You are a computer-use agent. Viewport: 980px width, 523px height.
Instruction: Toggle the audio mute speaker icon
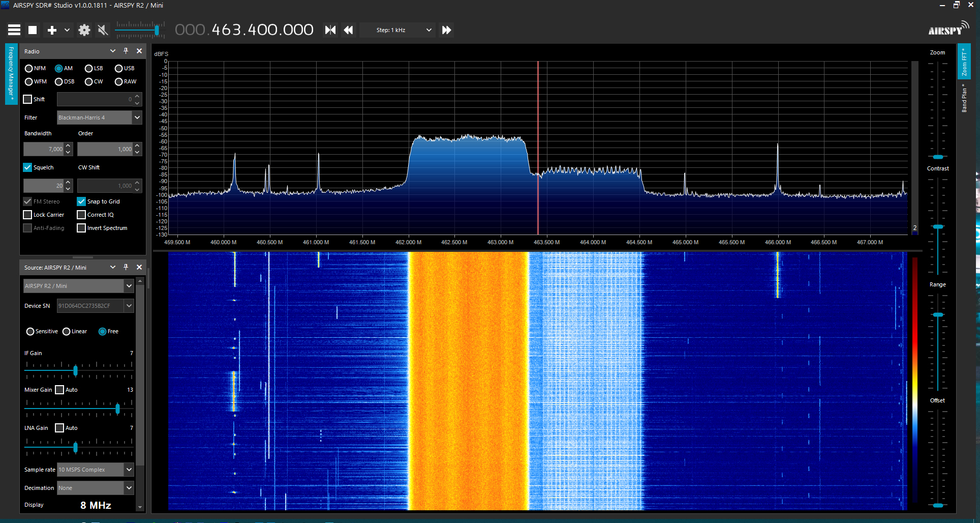point(103,30)
